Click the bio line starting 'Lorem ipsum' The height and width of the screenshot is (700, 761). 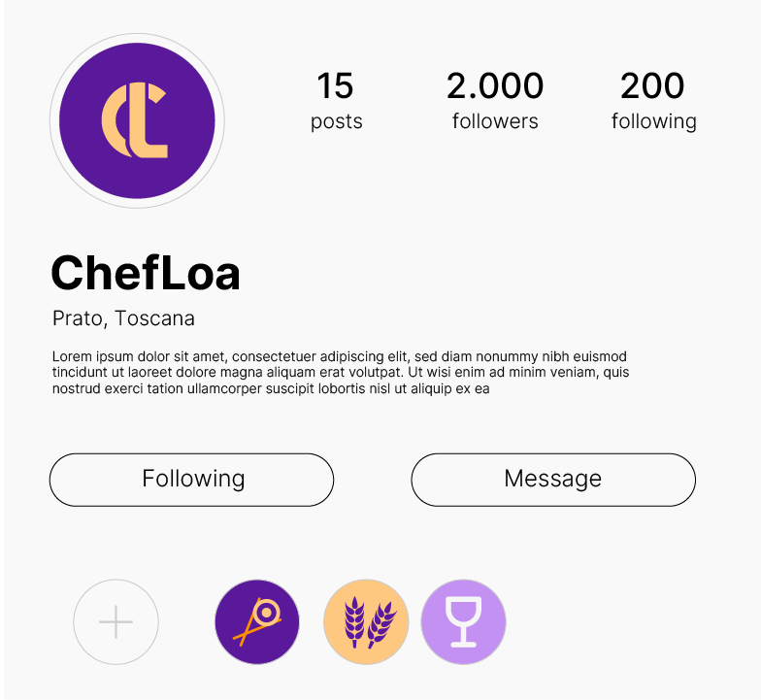340,356
